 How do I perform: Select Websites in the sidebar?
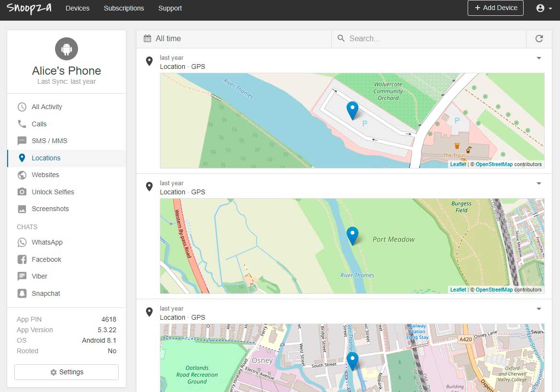click(x=67, y=175)
